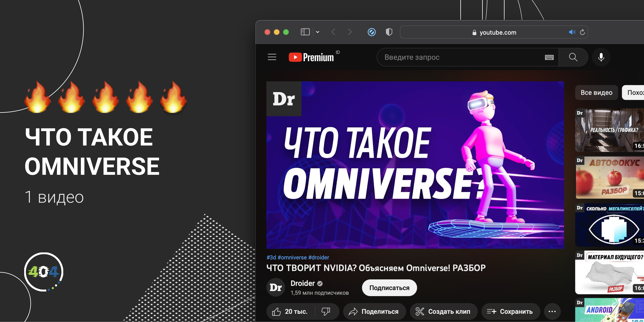Open the 'ANDROID' suggested video thumbnail
The height and width of the screenshot is (322, 644).
click(x=609, y=310)
